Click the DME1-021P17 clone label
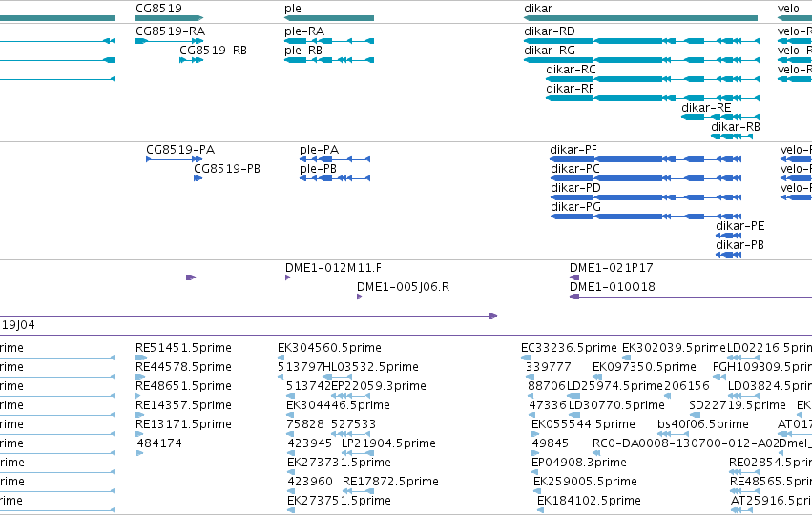Image resolution: width=812 pixels, height=515 pixels. click(x=611, y=268)
